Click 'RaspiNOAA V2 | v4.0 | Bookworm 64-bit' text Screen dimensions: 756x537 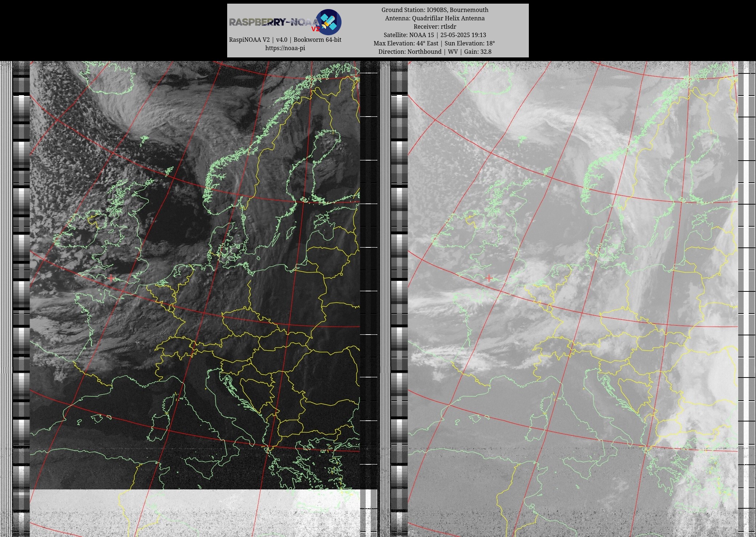pyautogui.click(x=285, y=40)
